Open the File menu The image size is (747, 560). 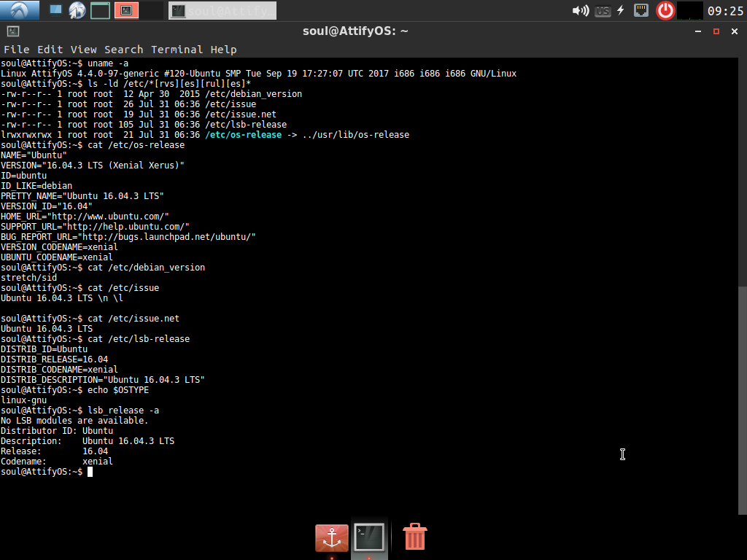tap(17, 50)
